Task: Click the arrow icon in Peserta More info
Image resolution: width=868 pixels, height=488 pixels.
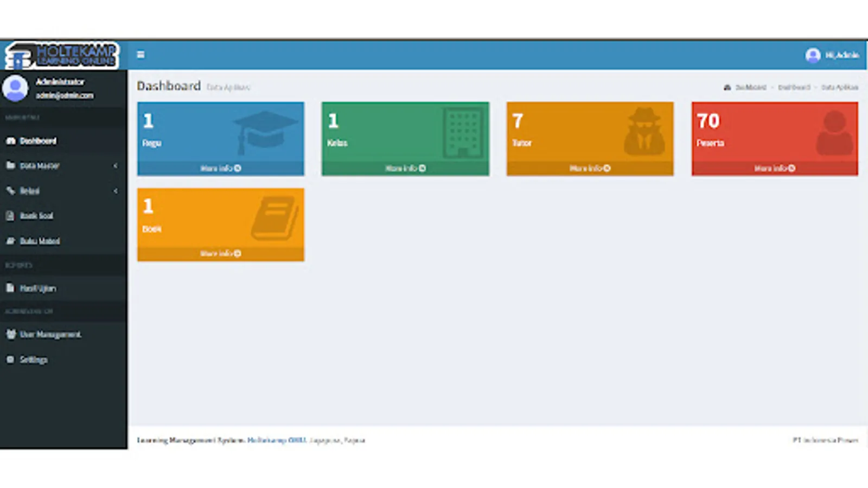Action: [792, 169]
